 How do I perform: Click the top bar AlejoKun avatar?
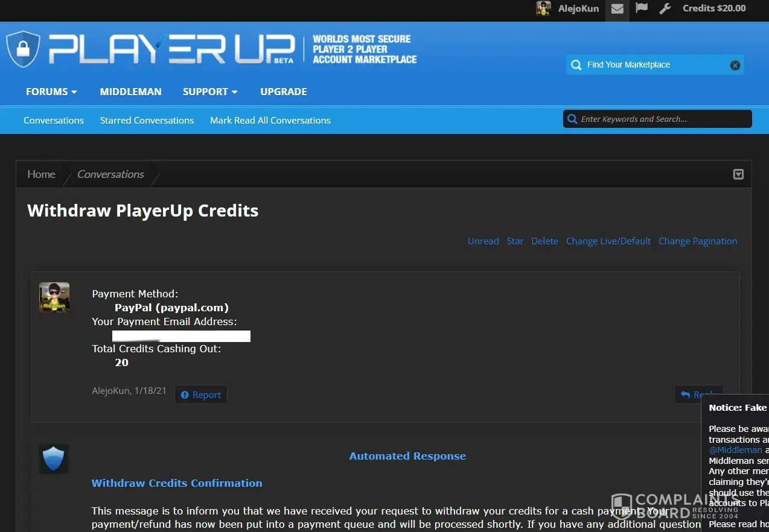(543, 8)
